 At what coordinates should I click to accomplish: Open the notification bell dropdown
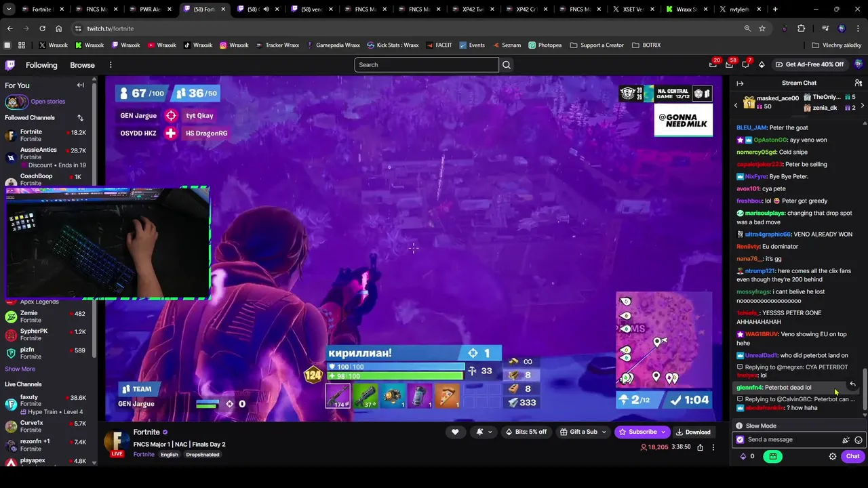click(483, 432)
